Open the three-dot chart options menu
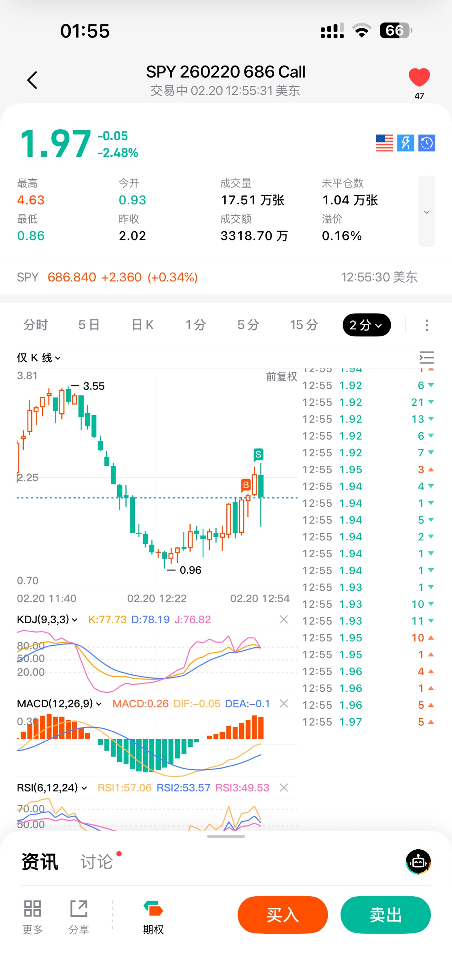 pos(426,325)
